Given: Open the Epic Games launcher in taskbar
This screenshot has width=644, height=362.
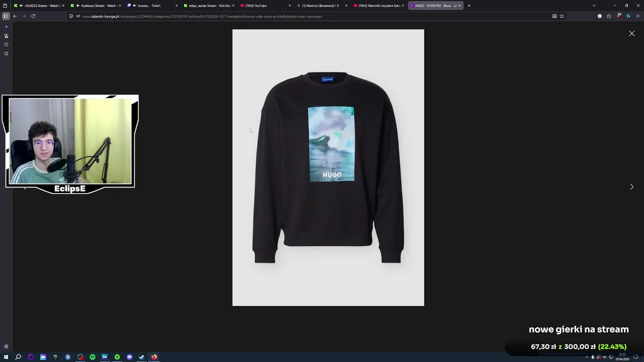Looking at the screenshot, I should [55, 357].
